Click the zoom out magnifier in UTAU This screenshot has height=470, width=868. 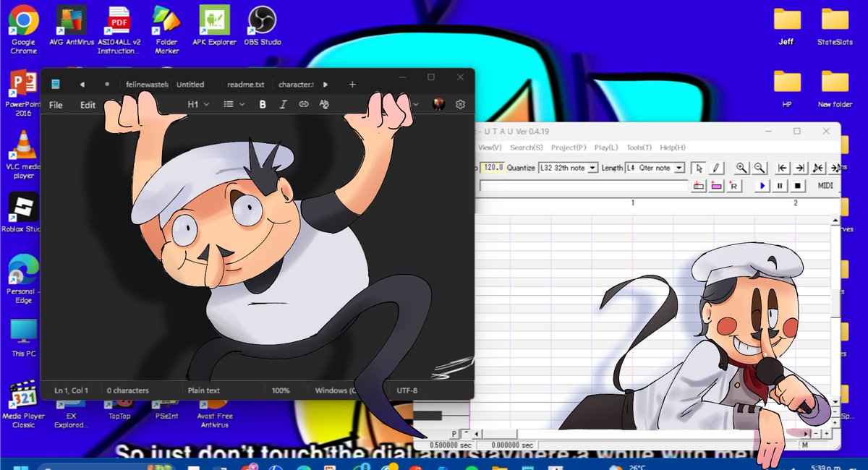[759, 168]
